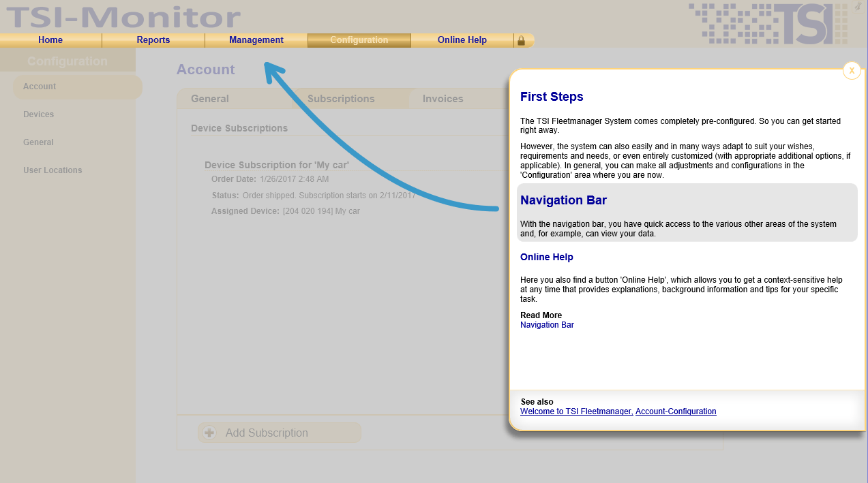Open Online Help from navigation bar
This screenshot has height=483, width=868.
coord(462,40)
